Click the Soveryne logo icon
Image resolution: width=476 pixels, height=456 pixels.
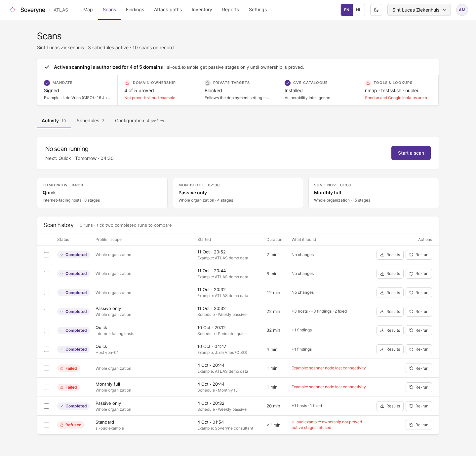point(13,10)
